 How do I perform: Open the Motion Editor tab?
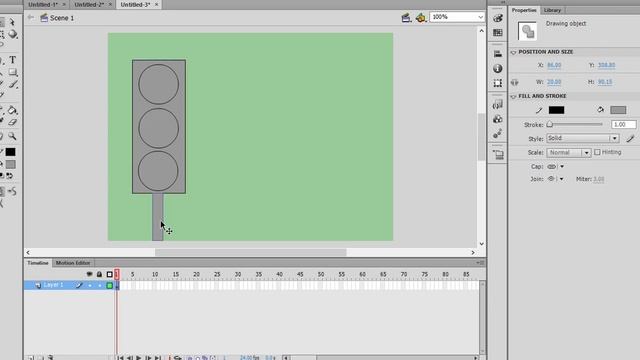(x=73, y=263)
